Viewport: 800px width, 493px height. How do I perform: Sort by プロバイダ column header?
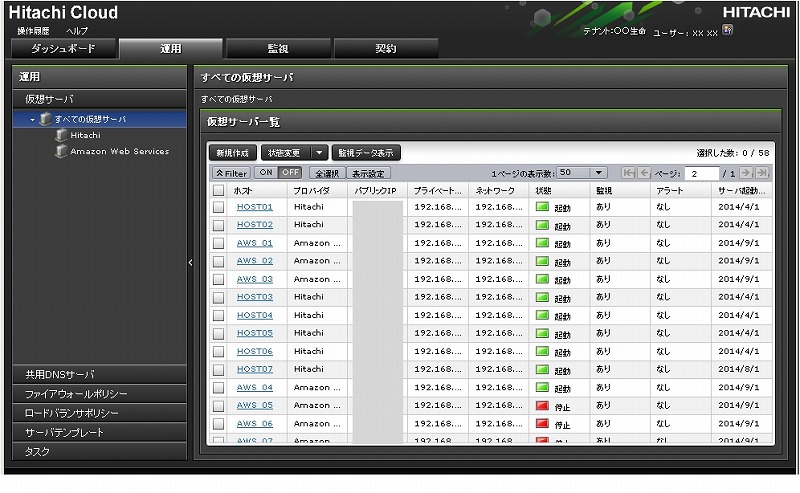[x=317, y=190]
